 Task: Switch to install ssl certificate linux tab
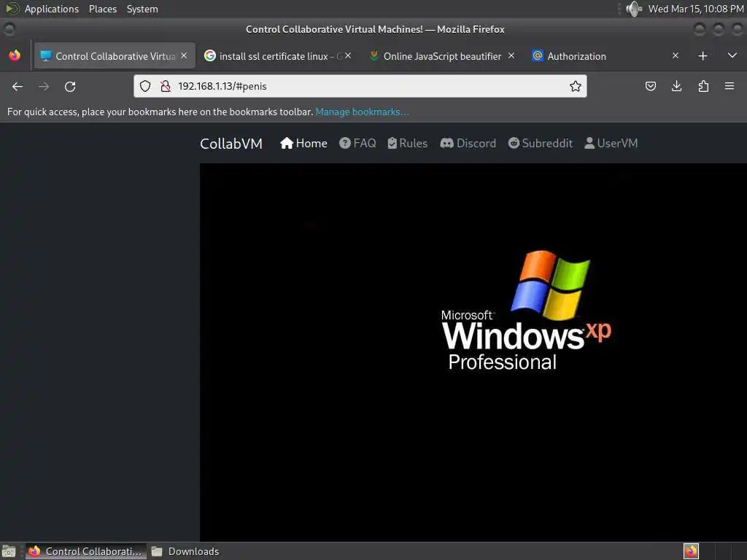pyautogui.click(x=278, y=56)
